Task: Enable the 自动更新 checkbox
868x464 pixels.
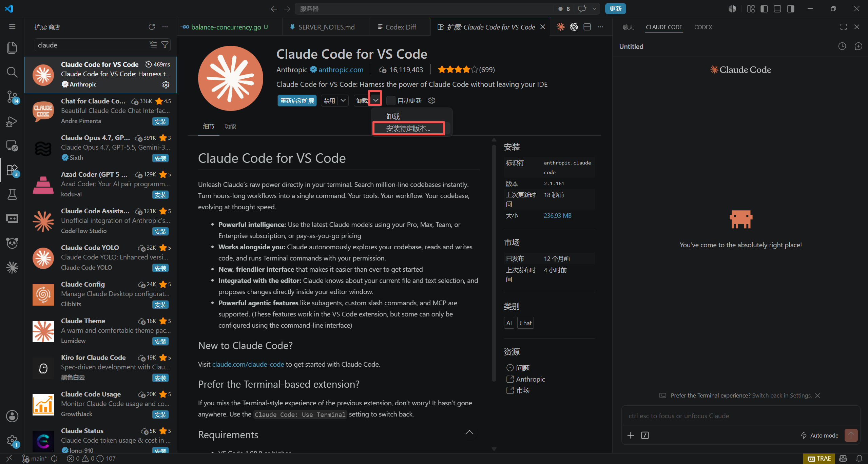Action: [391, 100]
